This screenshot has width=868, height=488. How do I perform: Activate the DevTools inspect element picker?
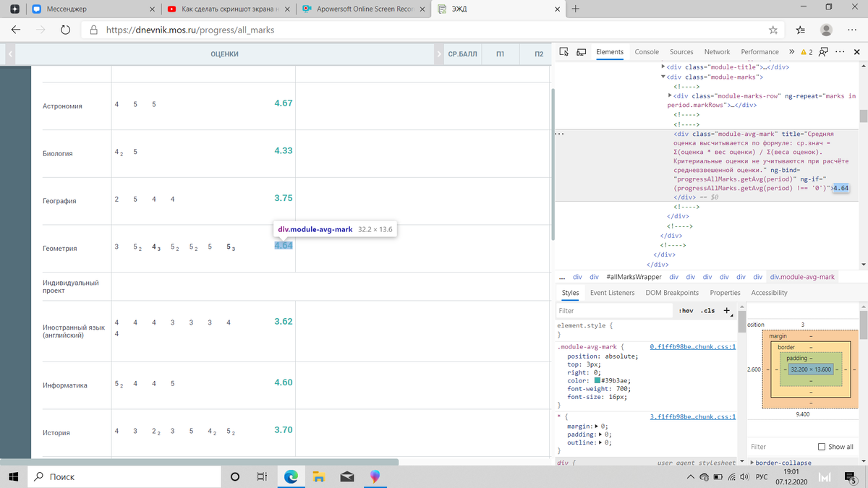565,52
